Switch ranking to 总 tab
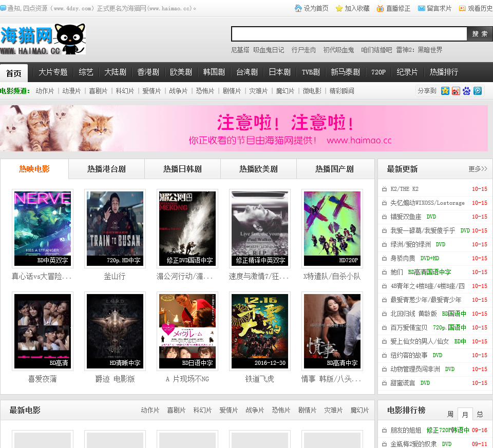The height and width of the screenshot is (448, 493). coord(480,414)
